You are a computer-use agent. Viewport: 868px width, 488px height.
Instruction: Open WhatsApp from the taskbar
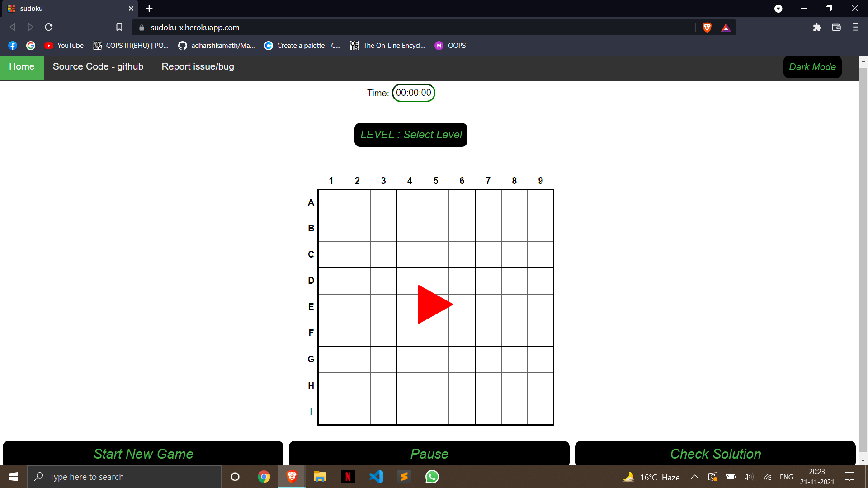click(432, 477)
